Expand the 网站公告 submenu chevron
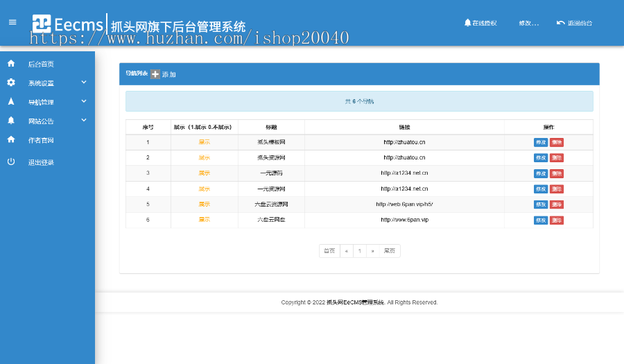Image resolution: width=624 pixels, height=364 pixels. pos(84,120)
